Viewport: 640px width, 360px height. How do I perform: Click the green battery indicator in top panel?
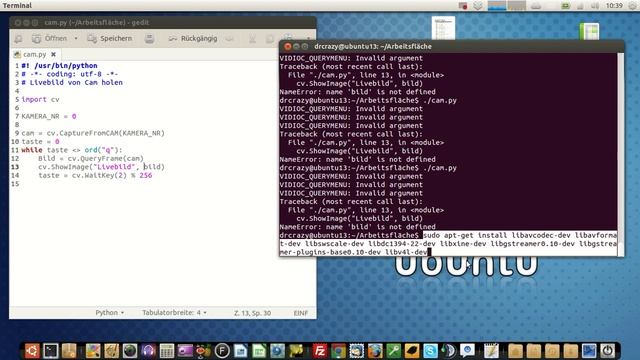(565, 6)
